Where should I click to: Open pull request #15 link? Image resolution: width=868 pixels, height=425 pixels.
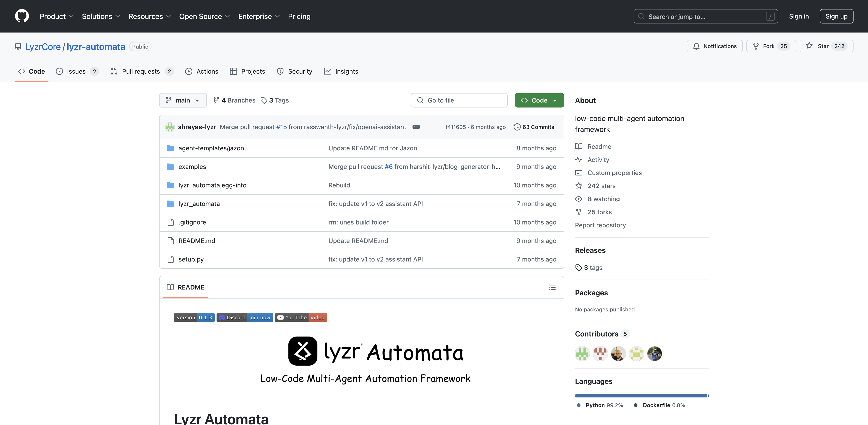click(x=281, y=127)
